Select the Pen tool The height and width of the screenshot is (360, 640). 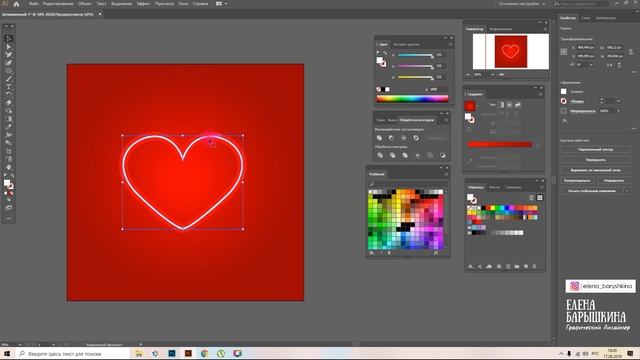[9, 55]
